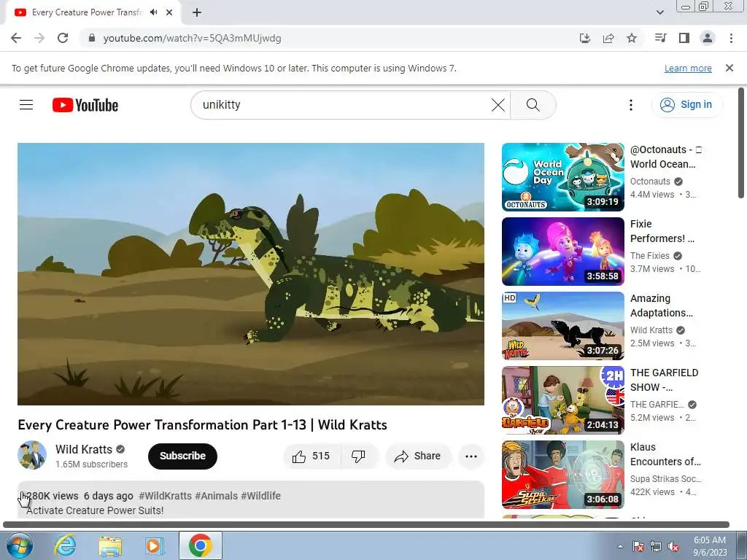Open the Windows Start button
This screenshot has height=560, width=747.
tap(19, 545)
